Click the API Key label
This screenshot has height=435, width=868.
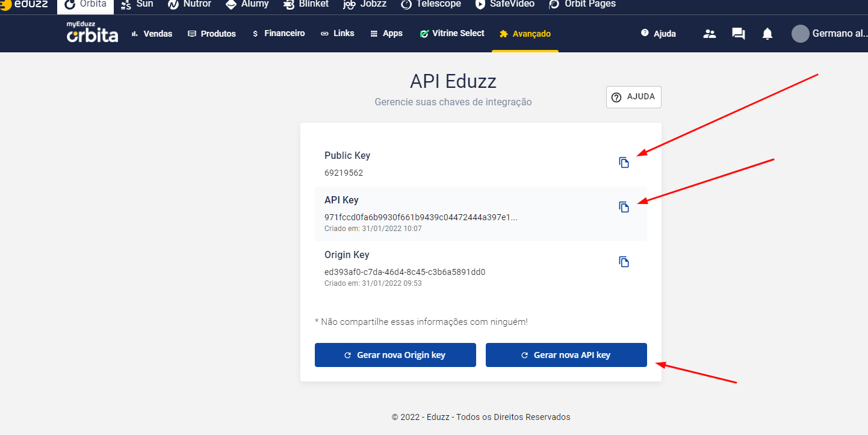(x=341, y=200)
